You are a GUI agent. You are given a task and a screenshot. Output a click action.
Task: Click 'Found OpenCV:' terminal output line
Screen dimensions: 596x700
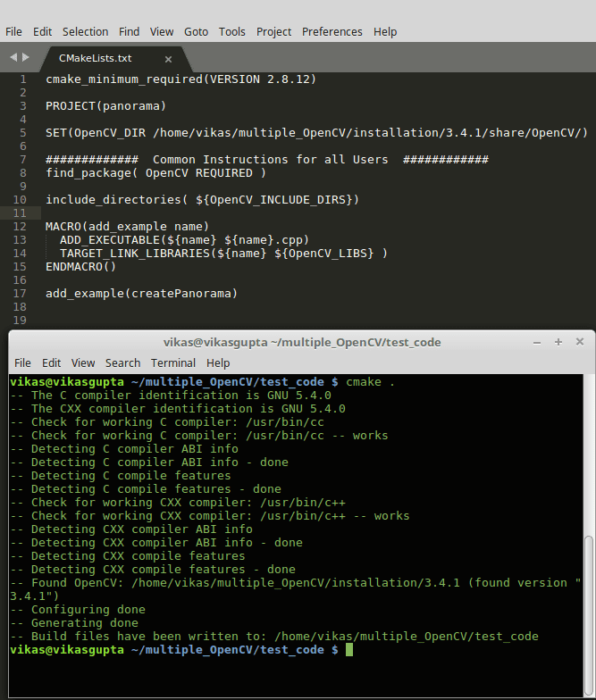pos(295,582)
